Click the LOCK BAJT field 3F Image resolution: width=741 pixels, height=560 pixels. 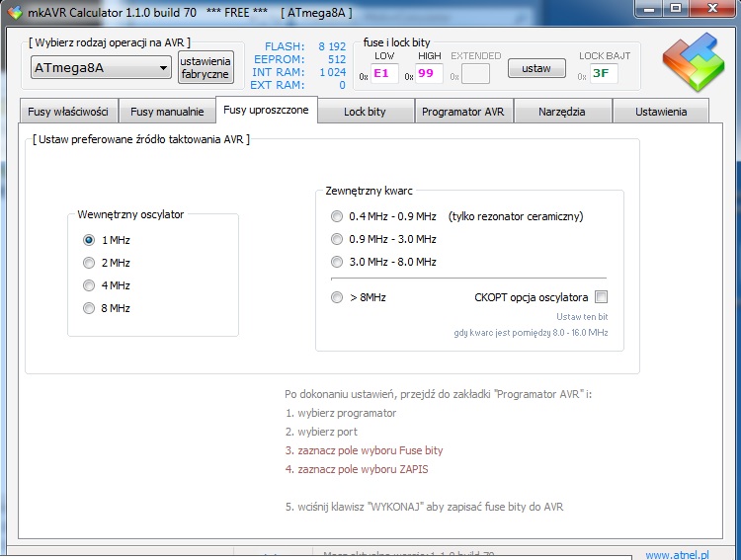pyautogui.click(x=604, y=73)
